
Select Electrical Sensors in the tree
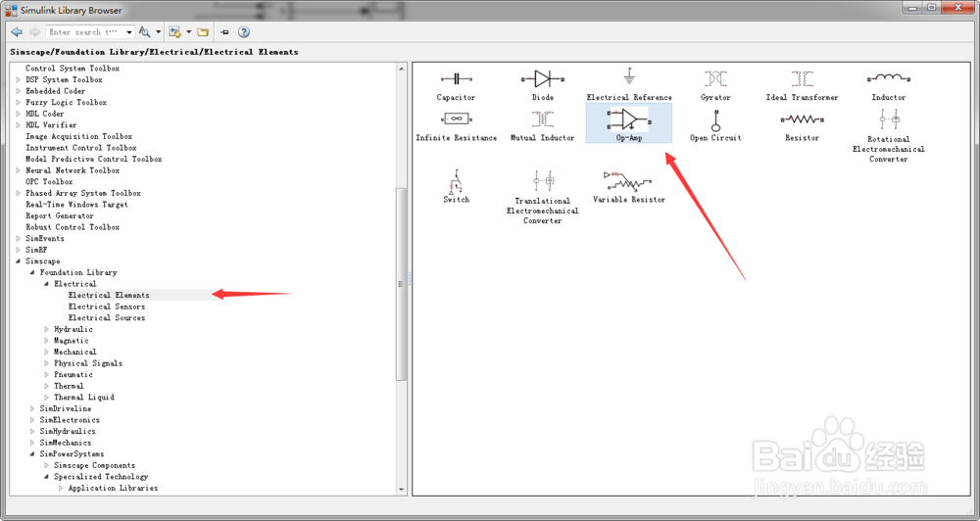pyautogui.click(x=106, y=307)
